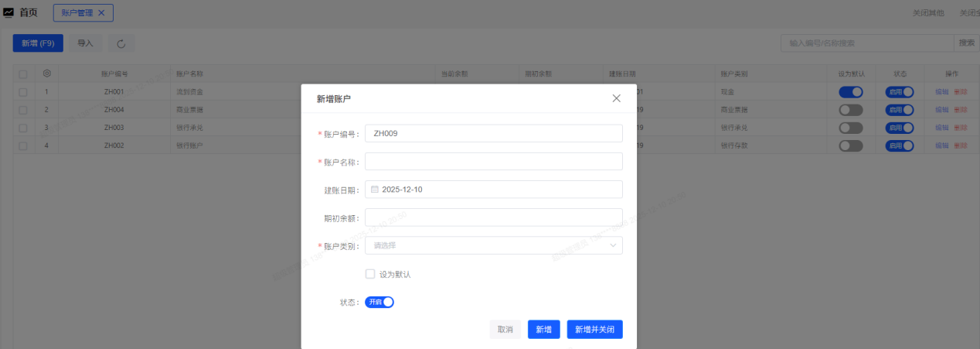Open column settings gear icon in table header
The height and width of the screenshot is (349, 980).
pos(47,74)
